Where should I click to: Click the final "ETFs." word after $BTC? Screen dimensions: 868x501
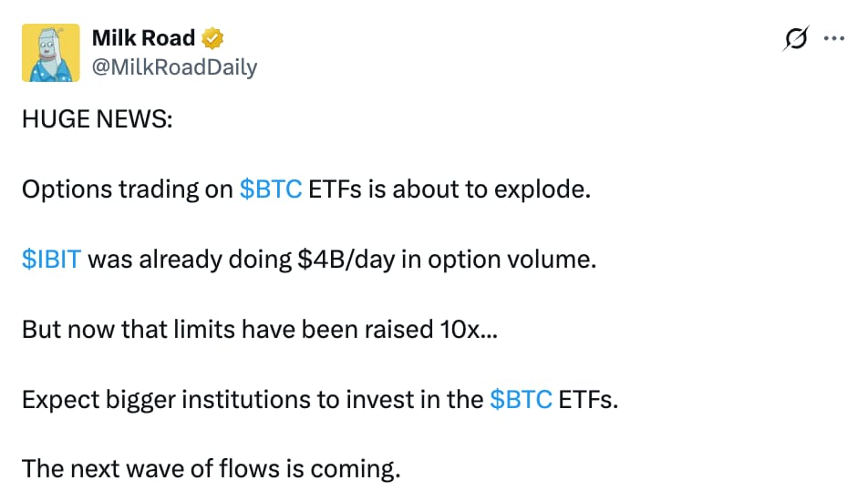[588, 399]
